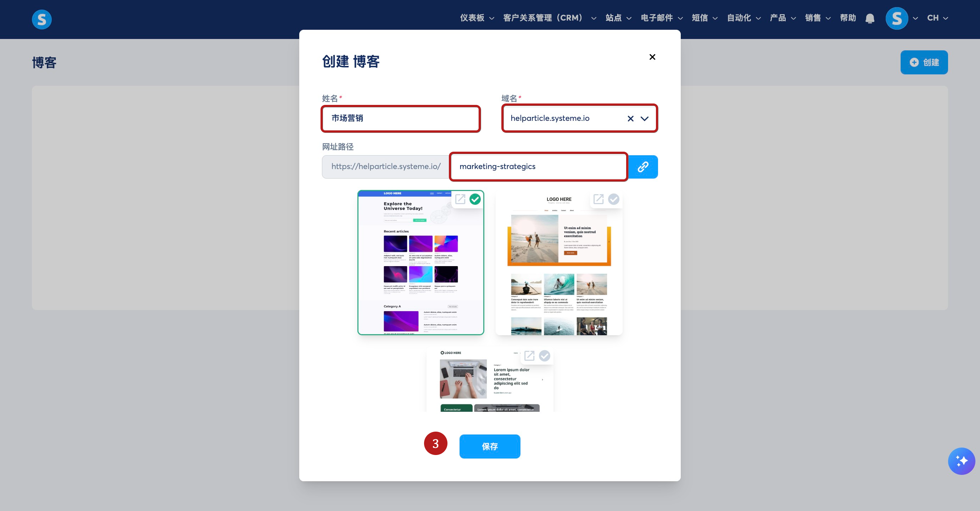The width and height of the screenshot is (980, 511).
Task: Click the blue copy link icon
Action: point(643,167)
